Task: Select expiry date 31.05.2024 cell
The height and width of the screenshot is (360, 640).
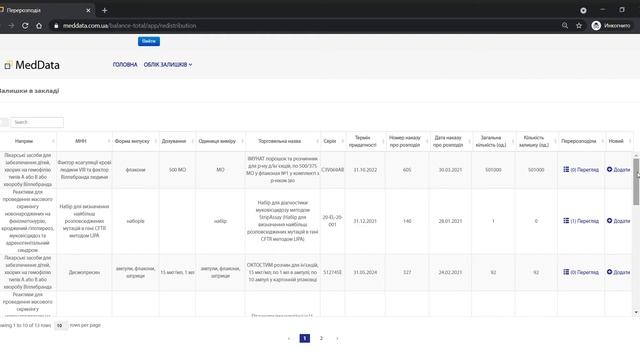Action: (x=365, y=272)
